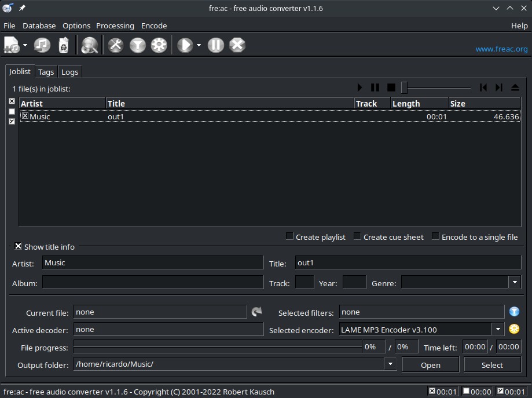The image size is (532, 398).
Task: Click the pin icon in the title bar
Action: click(x=22, y=8)
